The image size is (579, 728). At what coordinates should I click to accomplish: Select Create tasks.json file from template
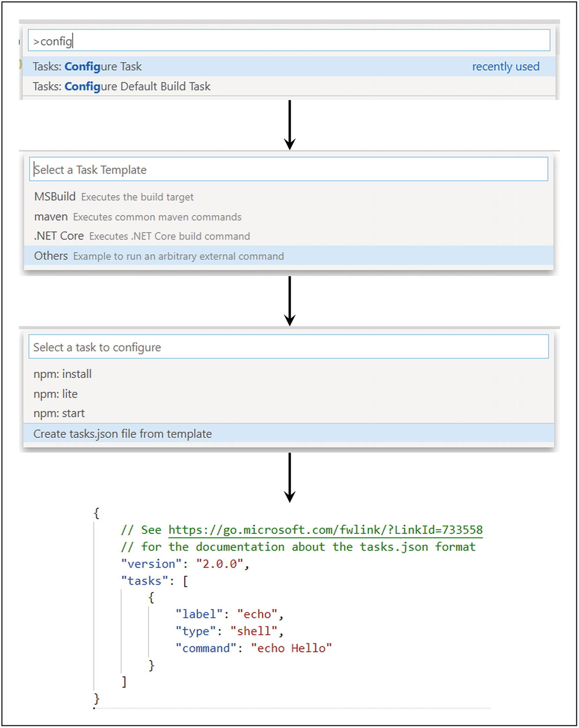coord(122,434)
